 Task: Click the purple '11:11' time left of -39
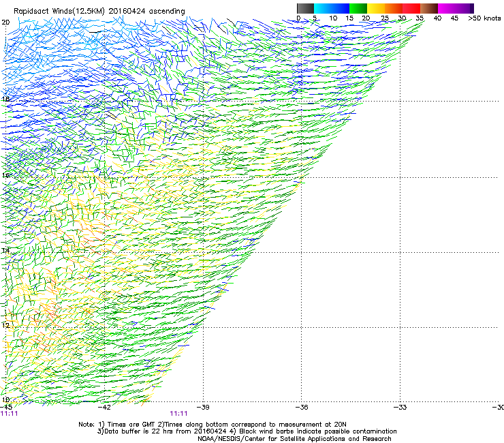178,414
